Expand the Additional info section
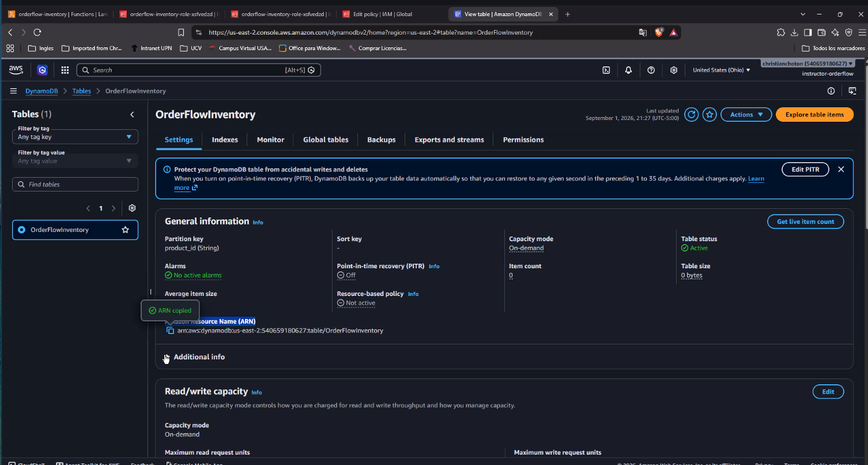 195,357
